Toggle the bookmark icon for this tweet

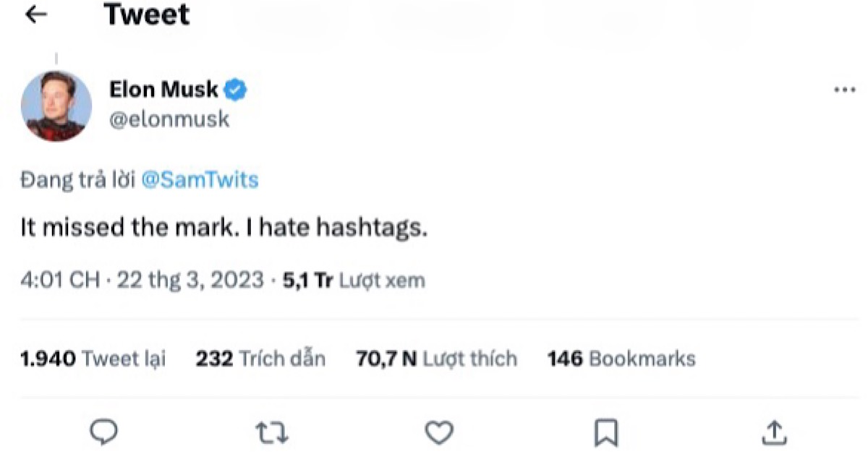605,432
